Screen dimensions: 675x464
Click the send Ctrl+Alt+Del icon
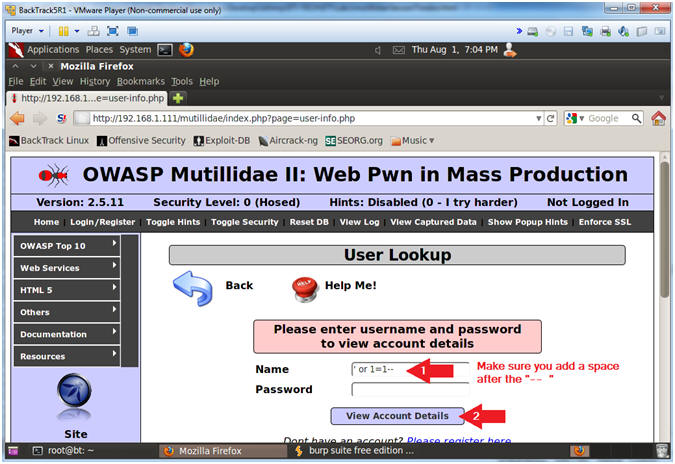pyautogui.click(x=93, y=31)
